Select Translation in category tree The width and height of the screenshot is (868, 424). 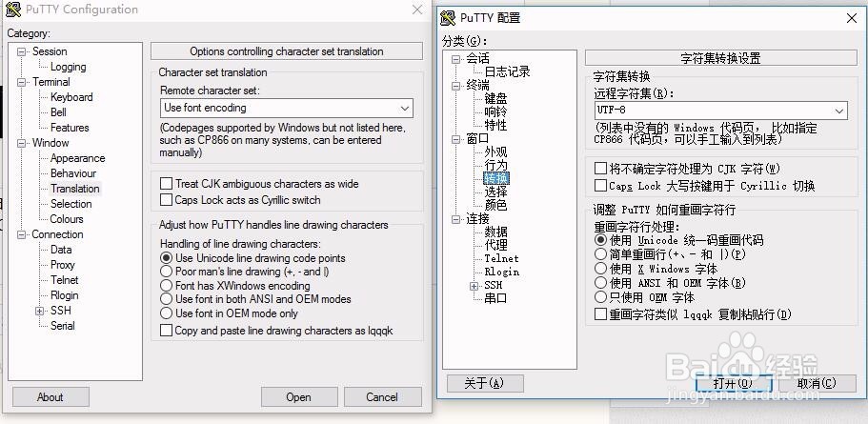pos(74,189)
